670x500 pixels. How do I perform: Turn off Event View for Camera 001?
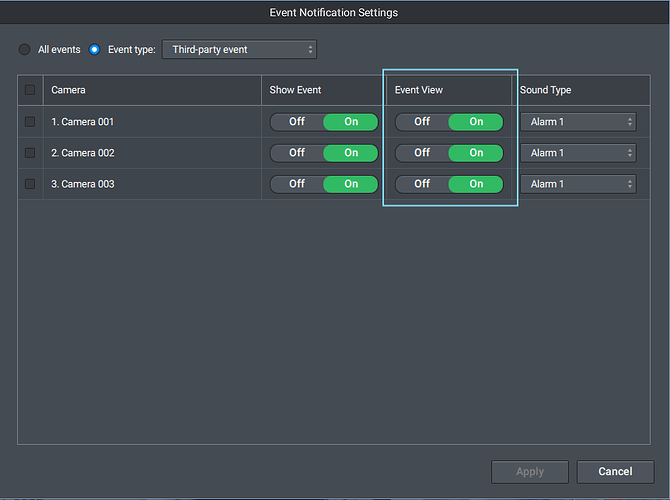[422, 122]
